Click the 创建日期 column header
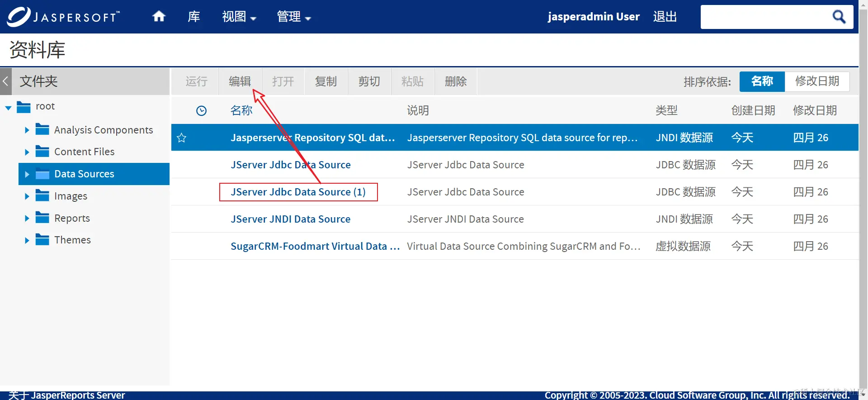The image size is (868, 400). click(753, 110)
